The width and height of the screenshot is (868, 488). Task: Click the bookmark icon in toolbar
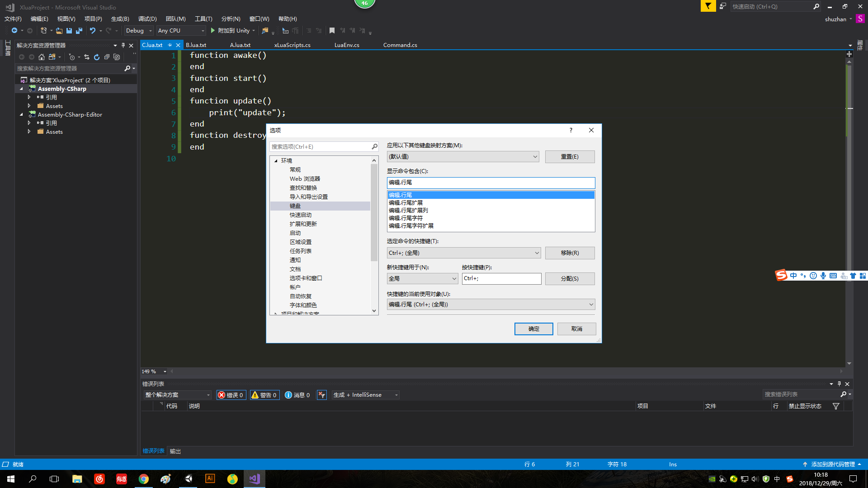332,31
